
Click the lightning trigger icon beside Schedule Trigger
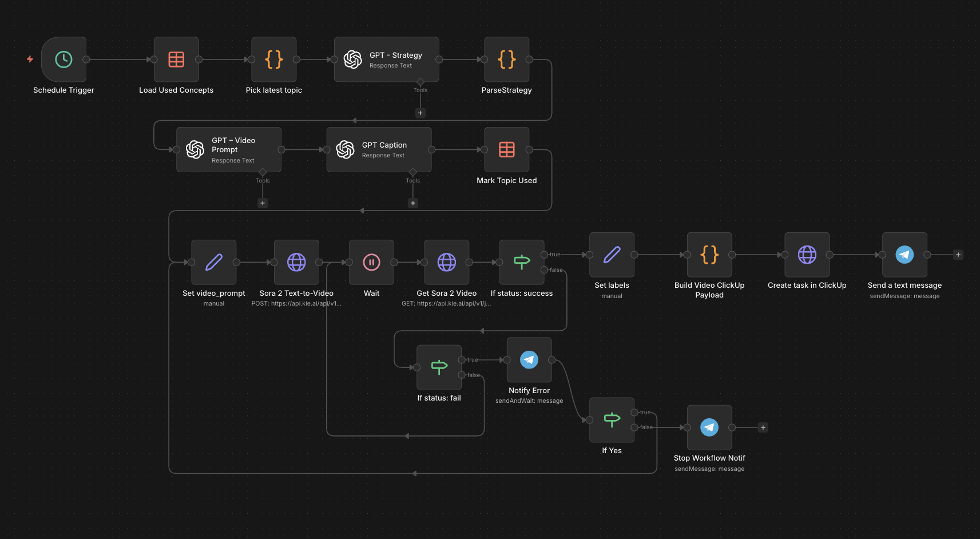pyautogui.click(x=30, y=59)
